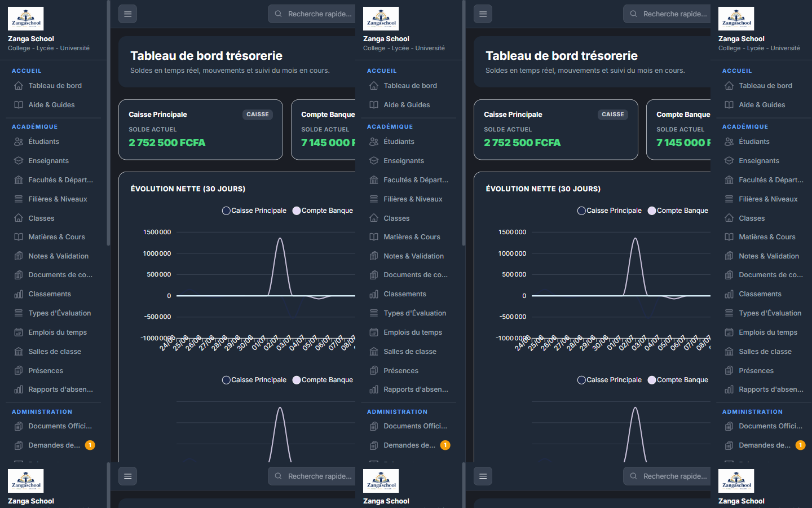The image size is (812, 508).
Task: Click the middle sidebar's vertical scrollbar
Action: coord(464,123)
